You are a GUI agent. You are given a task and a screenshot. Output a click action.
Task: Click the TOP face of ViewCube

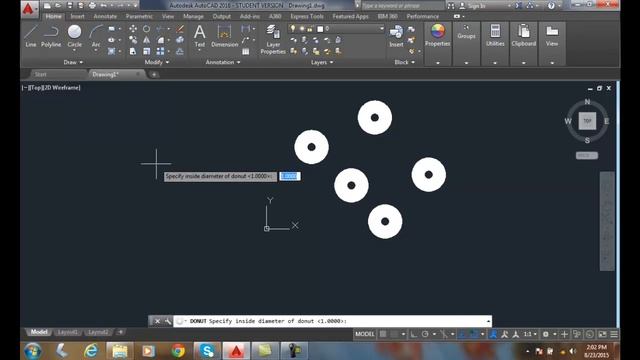(x=587, y=121)
